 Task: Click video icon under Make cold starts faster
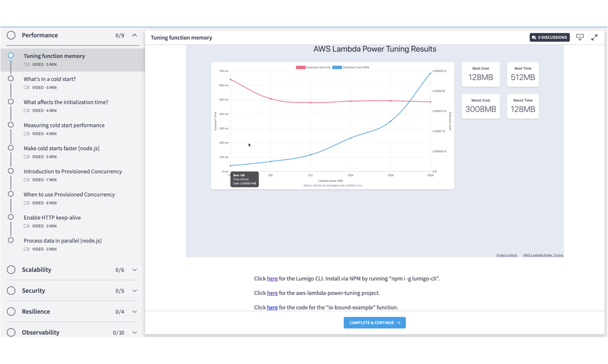27,157
